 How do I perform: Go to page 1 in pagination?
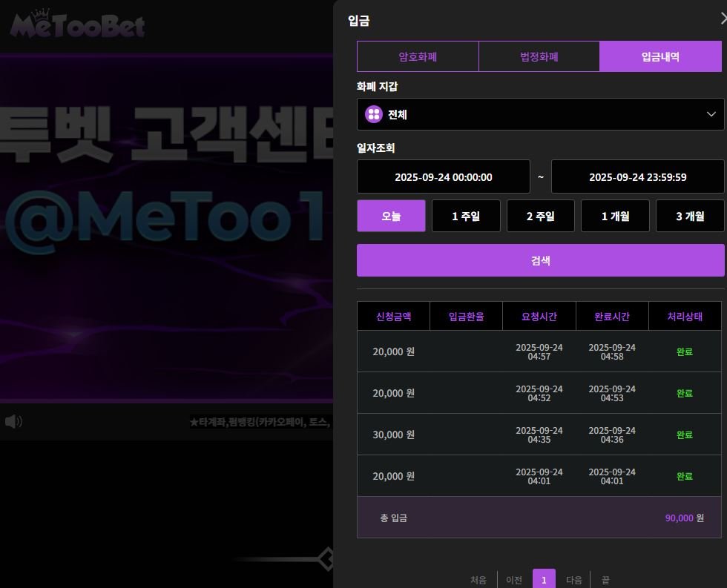[544, 580]
